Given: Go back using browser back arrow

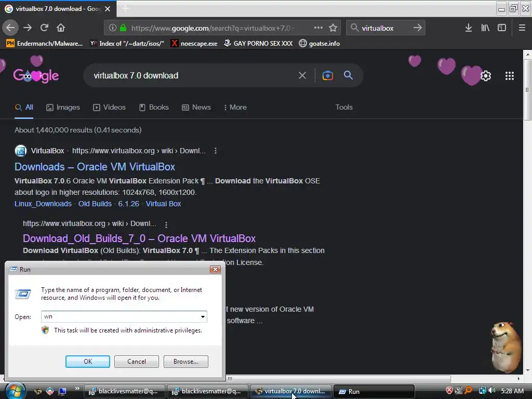Looking at the screenshot, I should click(10, 28).
